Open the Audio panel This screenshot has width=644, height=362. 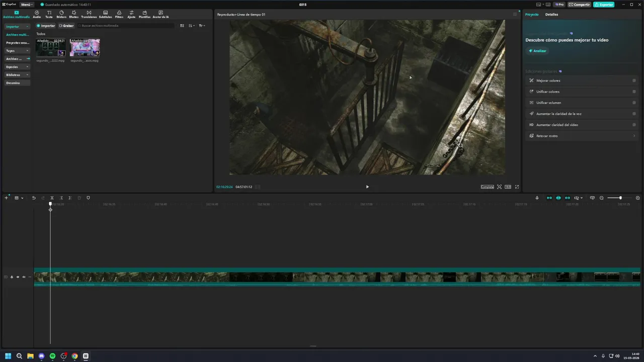[x=37, y=14]
